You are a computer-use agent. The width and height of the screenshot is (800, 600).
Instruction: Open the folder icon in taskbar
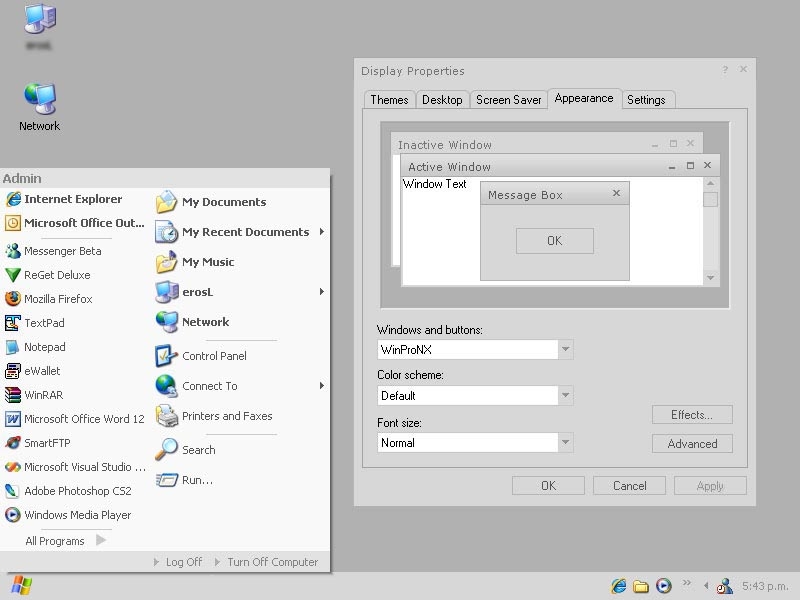[x=641, y=586]
